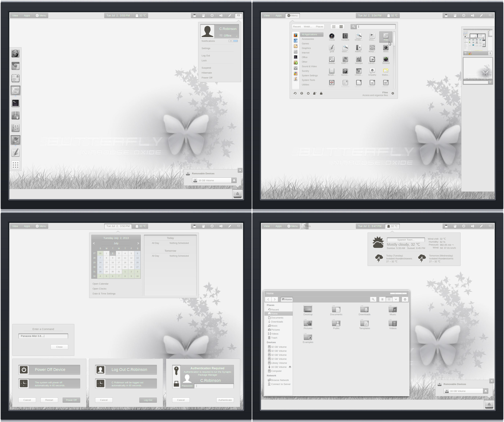Open the Examples folder
This screenshot has height=422, width=504.
click(x=308, y=339)
